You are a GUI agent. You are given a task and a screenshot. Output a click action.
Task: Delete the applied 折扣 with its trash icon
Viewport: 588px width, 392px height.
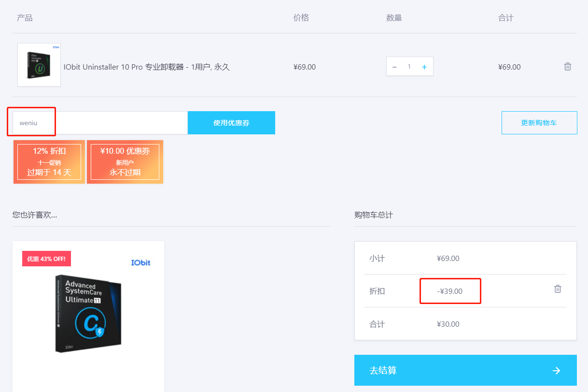pyautogui.click(x=558, y=289)
